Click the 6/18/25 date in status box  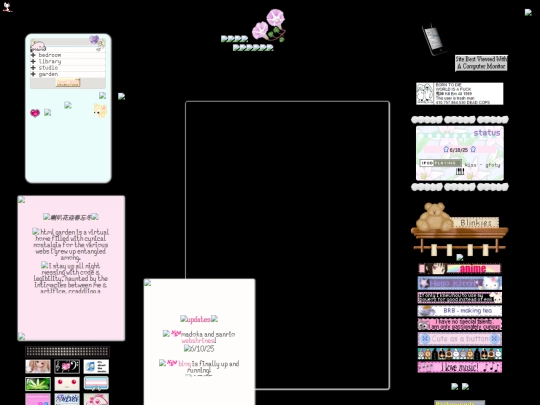[459, 150]
